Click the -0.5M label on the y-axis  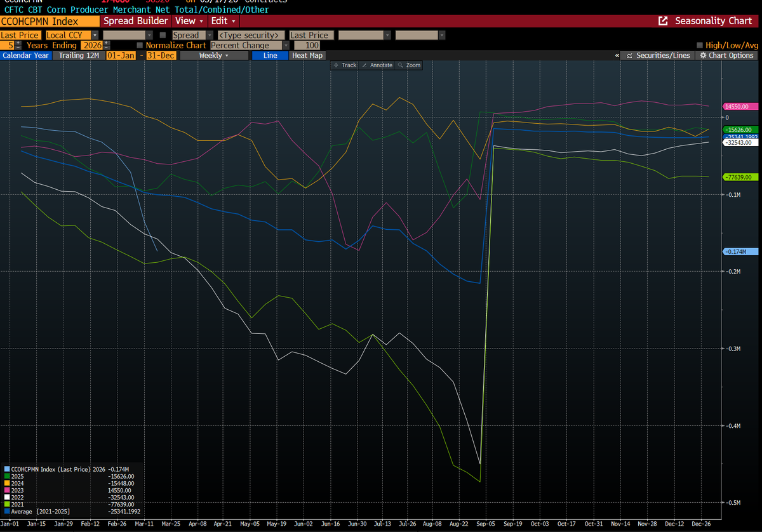(733, 502)
